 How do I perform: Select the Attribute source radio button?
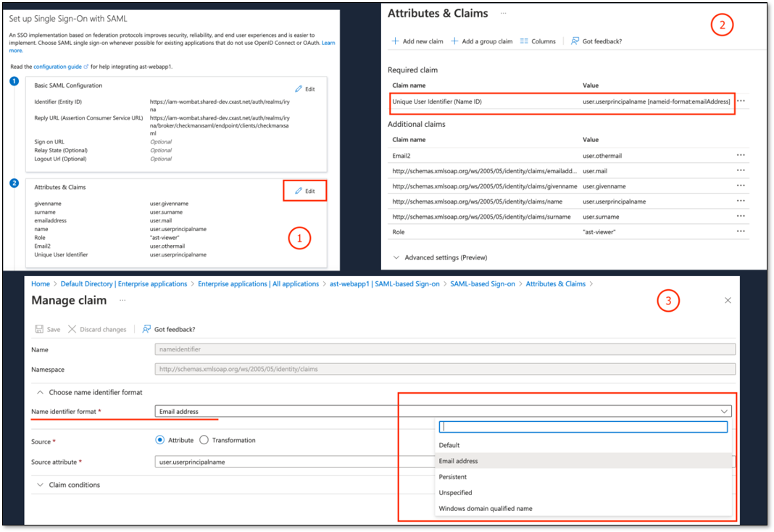coord(160,440)
